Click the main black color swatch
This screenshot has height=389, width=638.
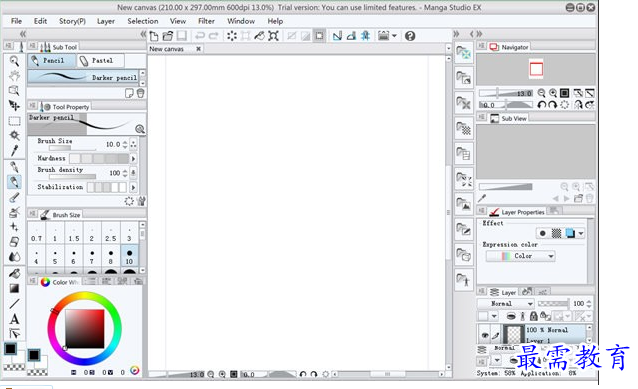click(x=11, y=349)
